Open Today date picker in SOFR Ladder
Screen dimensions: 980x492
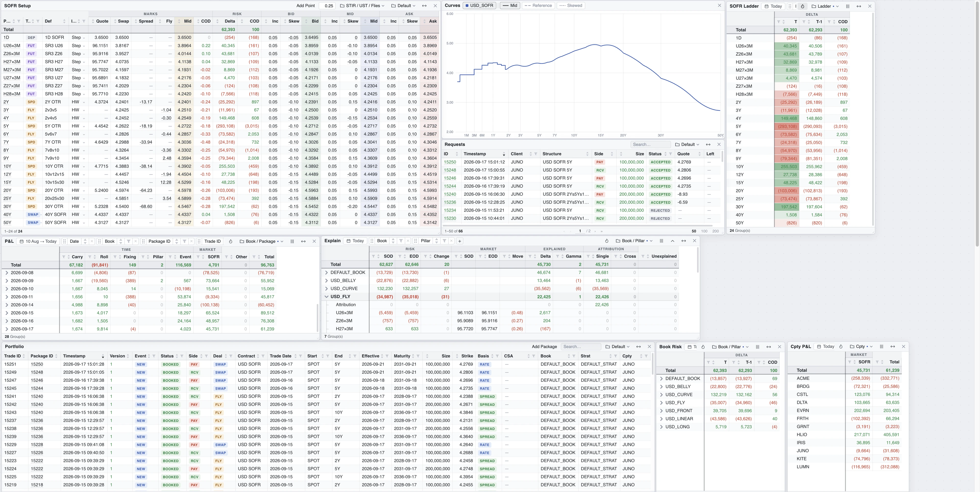point(773,6)
